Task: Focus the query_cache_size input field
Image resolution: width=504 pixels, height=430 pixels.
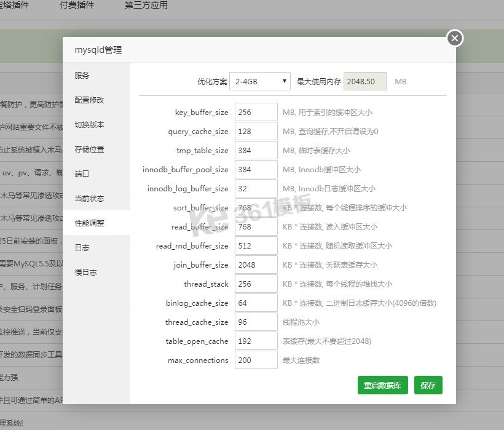Action: (x=256, y=131)
